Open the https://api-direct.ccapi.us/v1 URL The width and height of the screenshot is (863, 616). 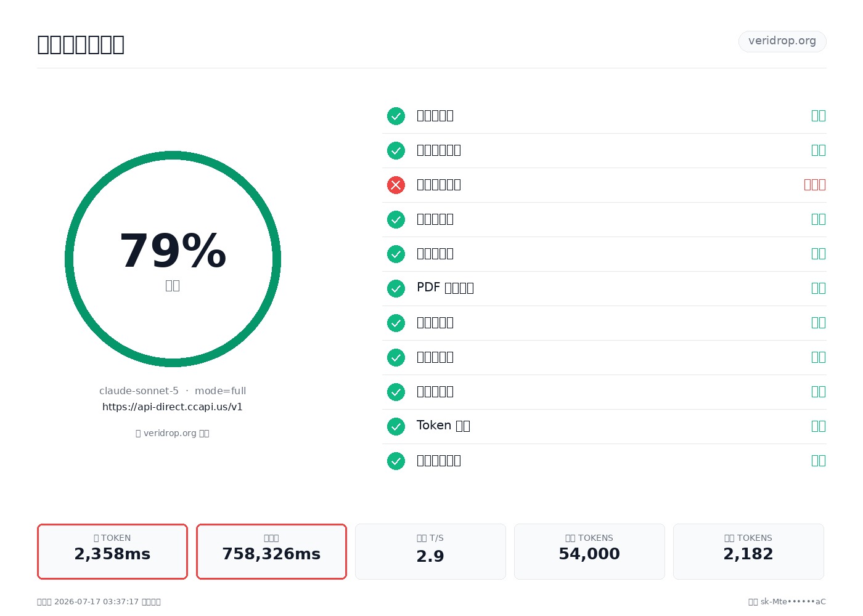pyautogui.click(x=173, y=407)
